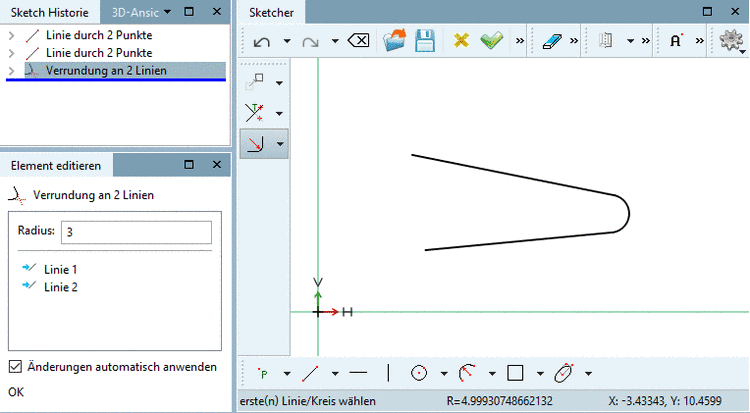The image size is (750, 413).
Task: Click the Undo arrow icon
Action: pyautogui.click(x=262, y=42)
